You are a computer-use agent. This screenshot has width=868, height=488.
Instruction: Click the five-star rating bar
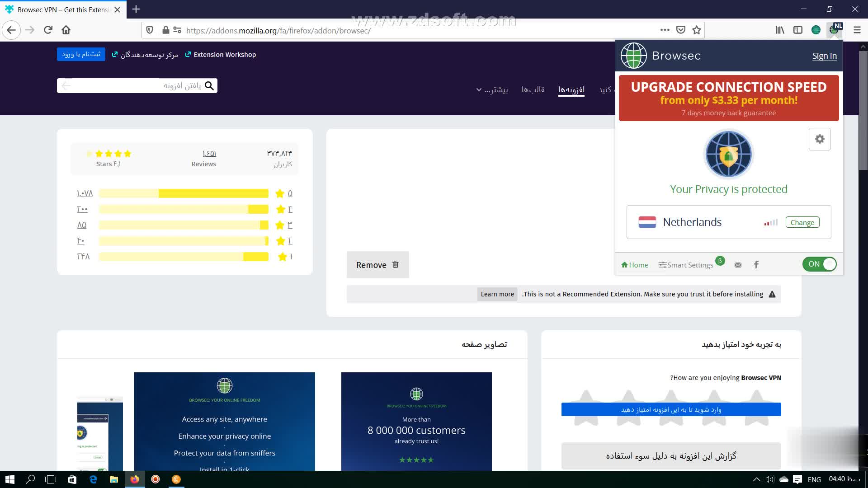click(x=184, y=193)
